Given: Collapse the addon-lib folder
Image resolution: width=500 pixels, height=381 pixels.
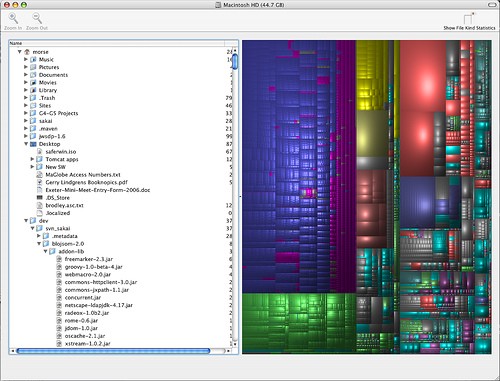Looking at the screenshot, I should (x=46, y=251).
